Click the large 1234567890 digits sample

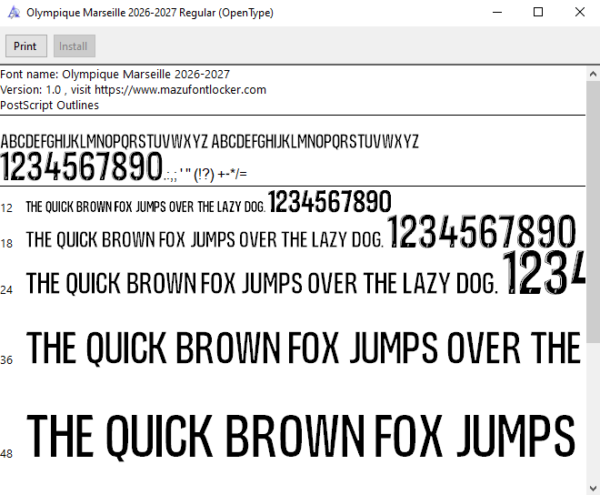(x=82, y=166)
